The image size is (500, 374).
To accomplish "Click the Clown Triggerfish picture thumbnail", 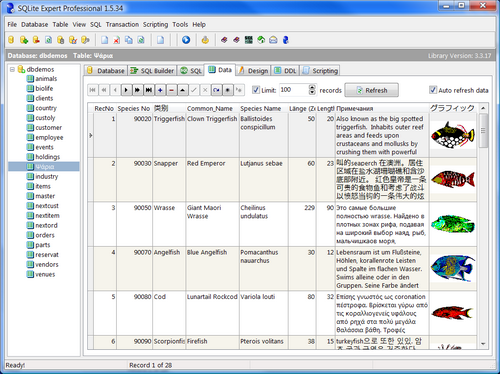I will point(453,135).
